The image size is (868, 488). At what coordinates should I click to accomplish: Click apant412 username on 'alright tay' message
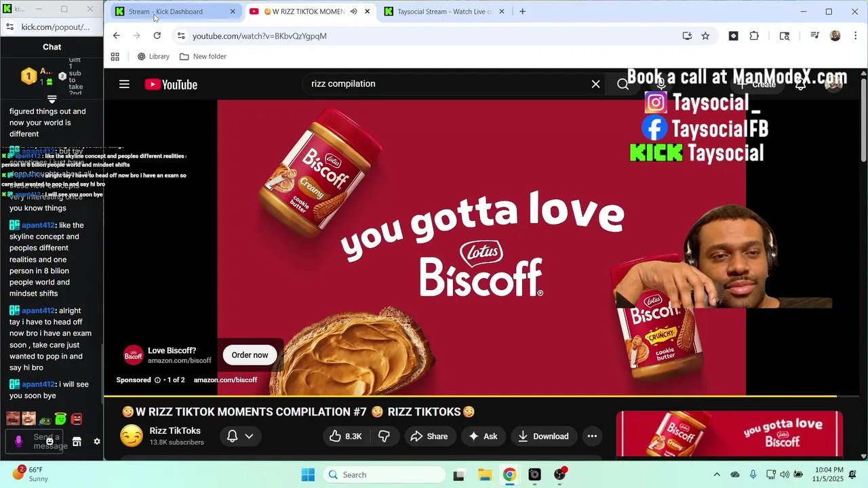[x=38, y=311]
